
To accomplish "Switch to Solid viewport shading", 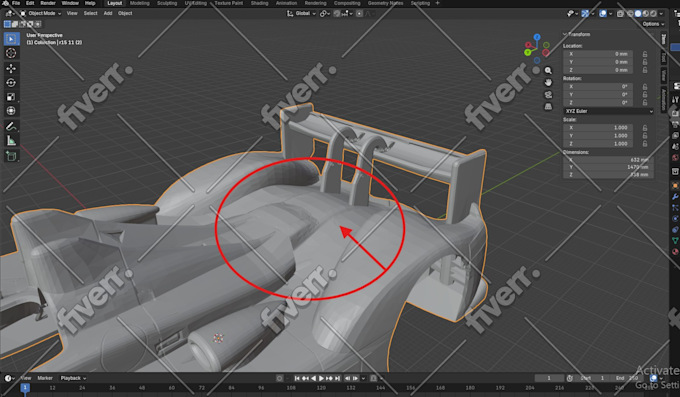I will click(638, 13).
